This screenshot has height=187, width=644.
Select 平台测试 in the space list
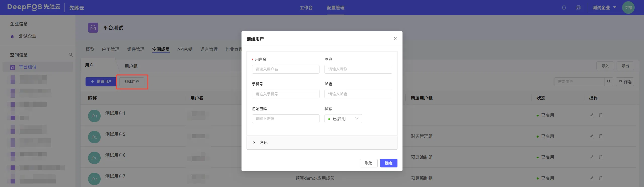(x=38, y=67)
